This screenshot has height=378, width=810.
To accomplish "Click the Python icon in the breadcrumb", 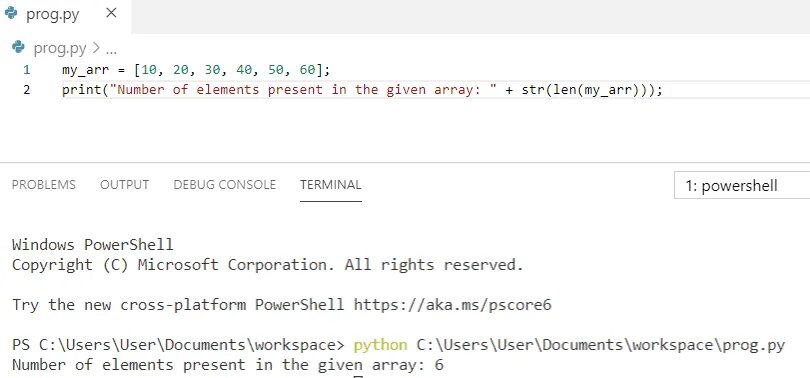I will (x=19, y=48).
